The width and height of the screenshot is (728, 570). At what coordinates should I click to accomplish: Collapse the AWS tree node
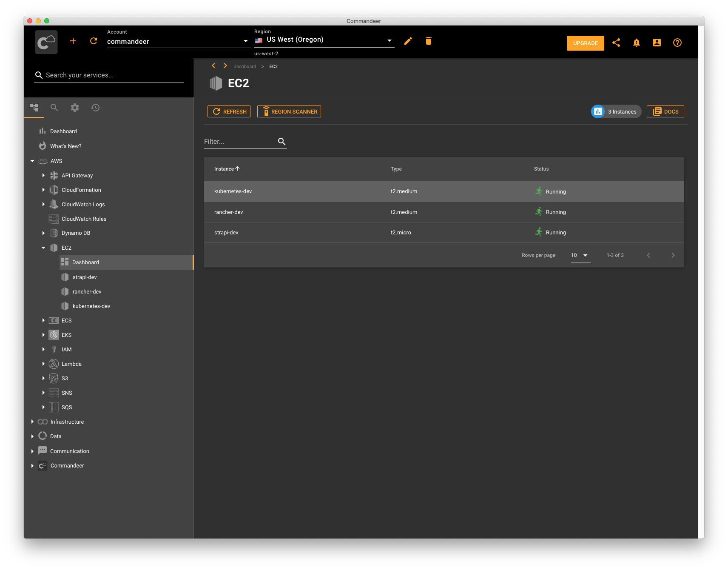(x=32, y=161)
